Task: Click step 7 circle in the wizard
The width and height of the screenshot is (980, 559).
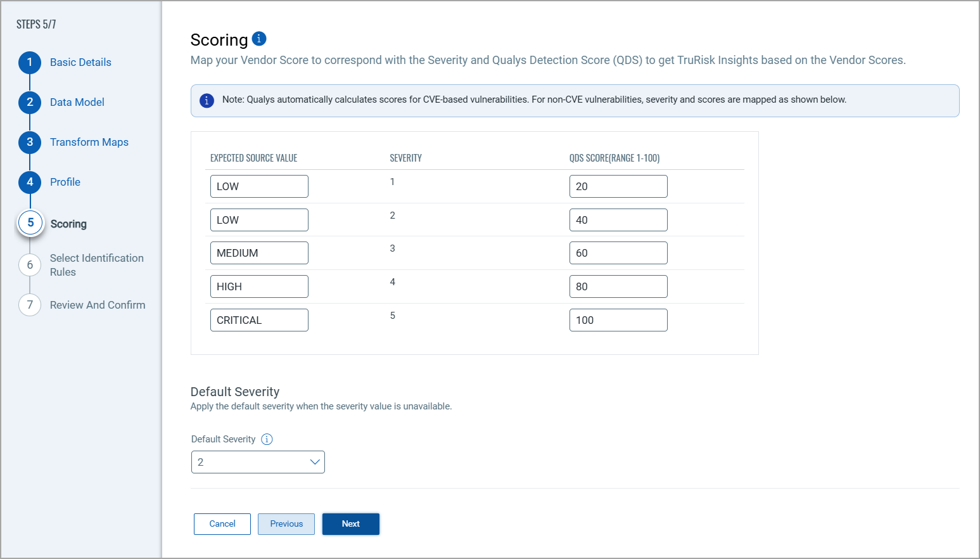Action: 30,305
